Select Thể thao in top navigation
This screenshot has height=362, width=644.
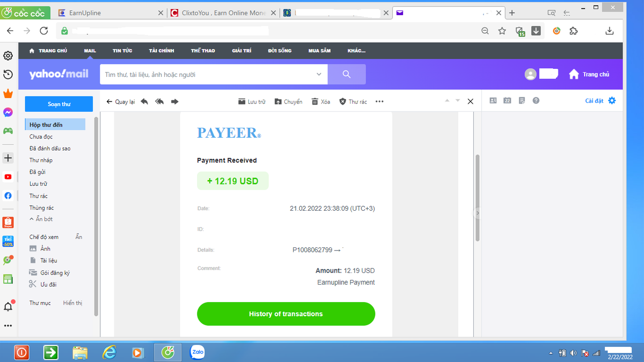[x=203, y=51]
